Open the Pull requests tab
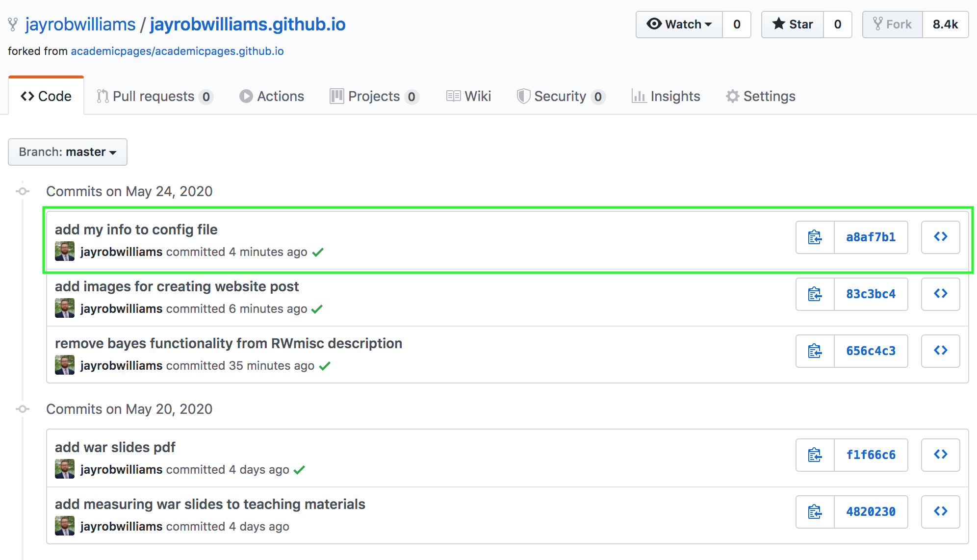The height and width of the screenshot is (560, 977). 154,97
